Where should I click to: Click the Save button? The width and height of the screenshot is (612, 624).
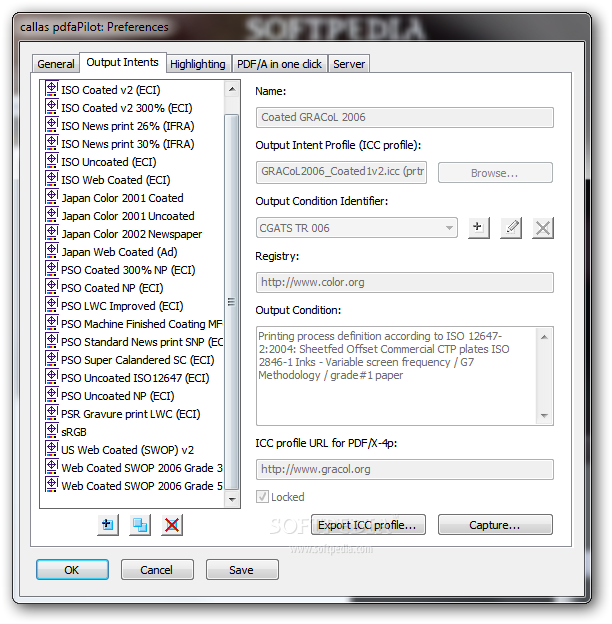(242, 570)
